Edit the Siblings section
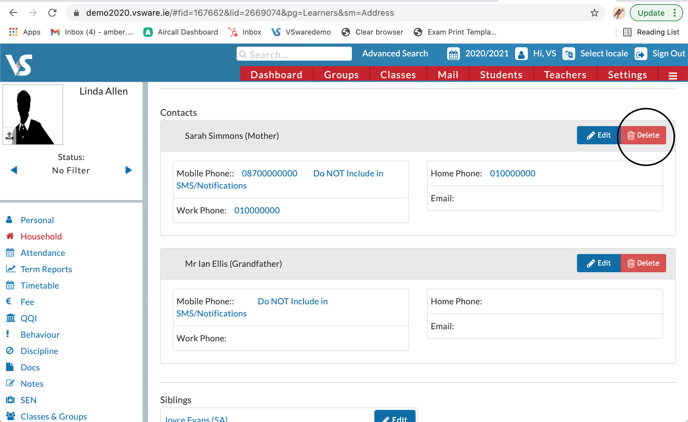This screenshot has width=688, height=422. [394, 417]
